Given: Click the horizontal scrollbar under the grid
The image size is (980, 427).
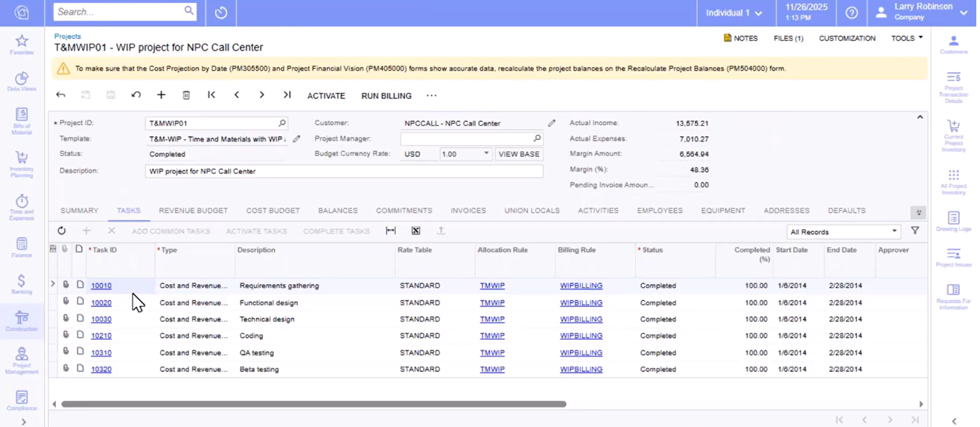Looking at the screenshot, I should [x=313, y=404].
